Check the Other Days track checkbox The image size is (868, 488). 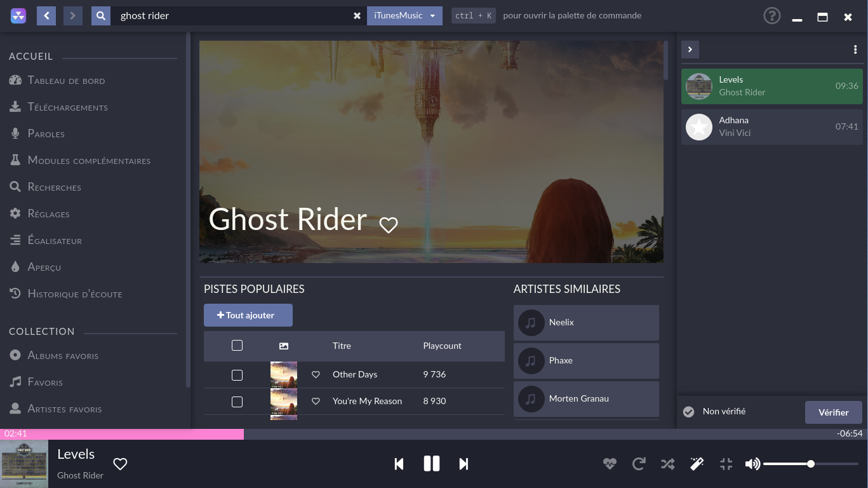click(x=237, y=375)
